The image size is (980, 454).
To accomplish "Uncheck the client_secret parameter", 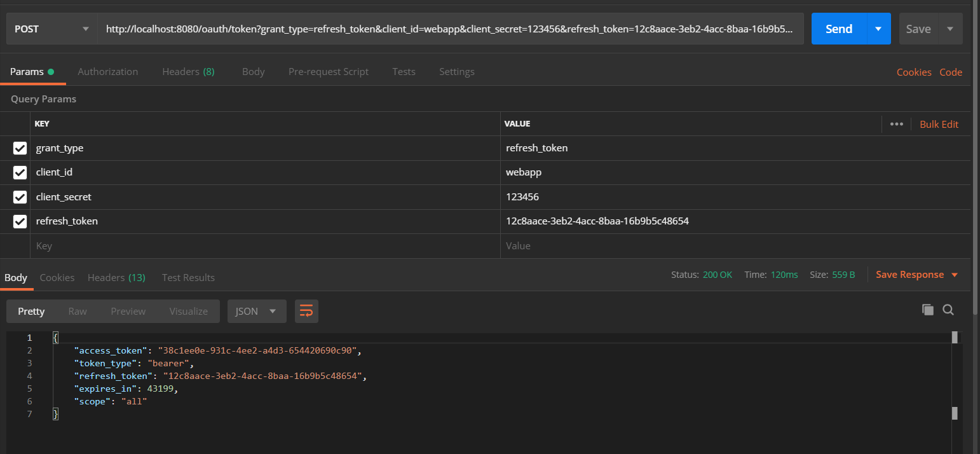I will coord(20,197).
